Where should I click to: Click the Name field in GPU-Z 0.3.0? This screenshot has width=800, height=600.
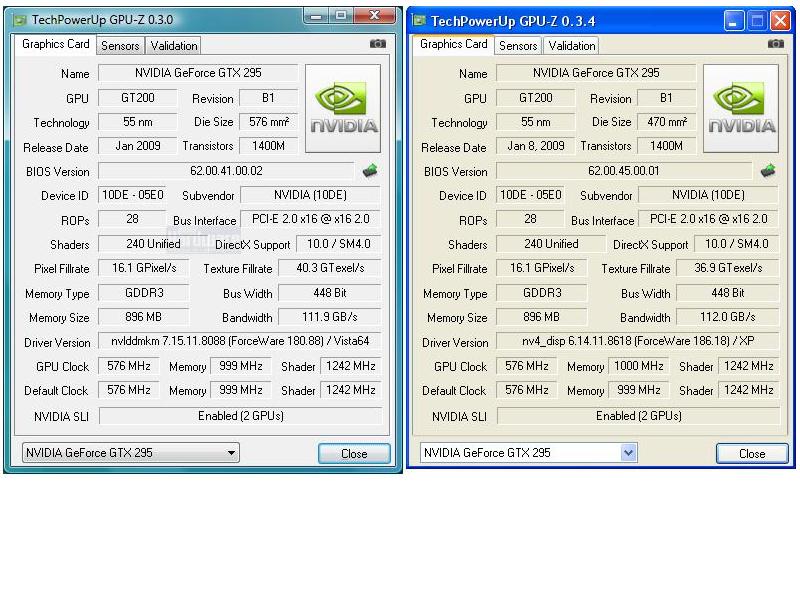(198, 73)
